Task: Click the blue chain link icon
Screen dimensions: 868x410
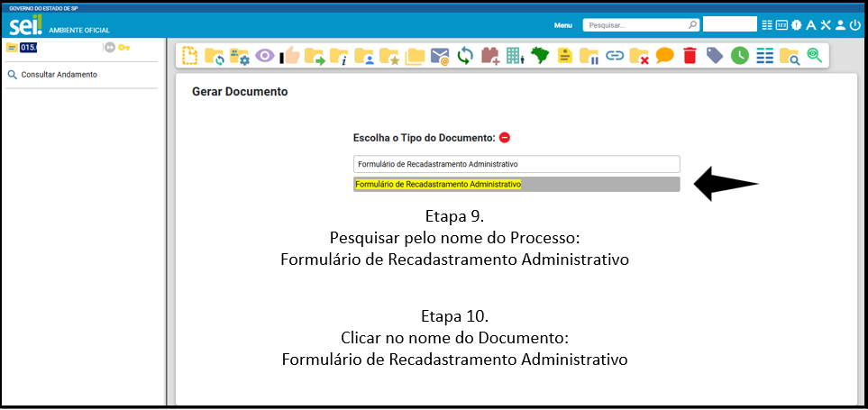Action: point(615,56)
